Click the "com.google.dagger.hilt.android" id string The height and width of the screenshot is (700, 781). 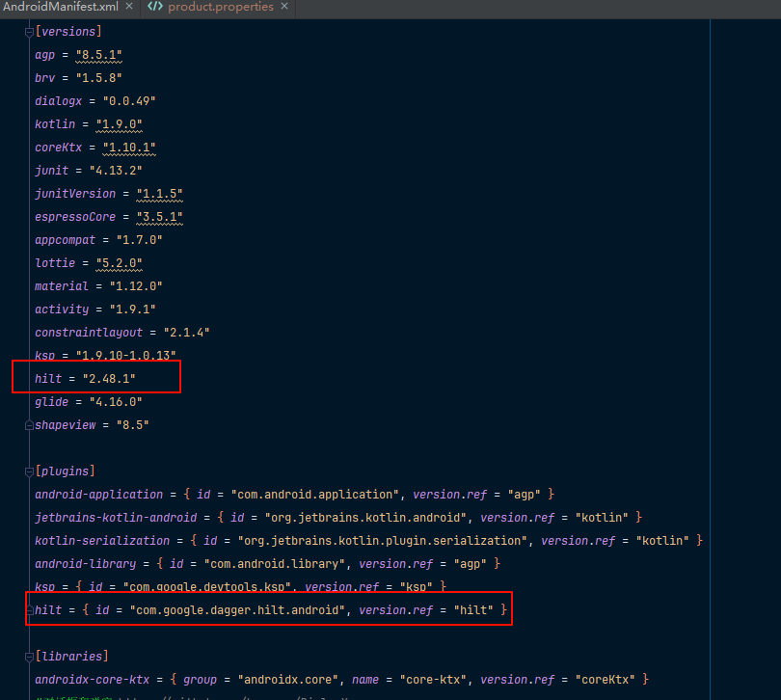click(x=237, y=610)
